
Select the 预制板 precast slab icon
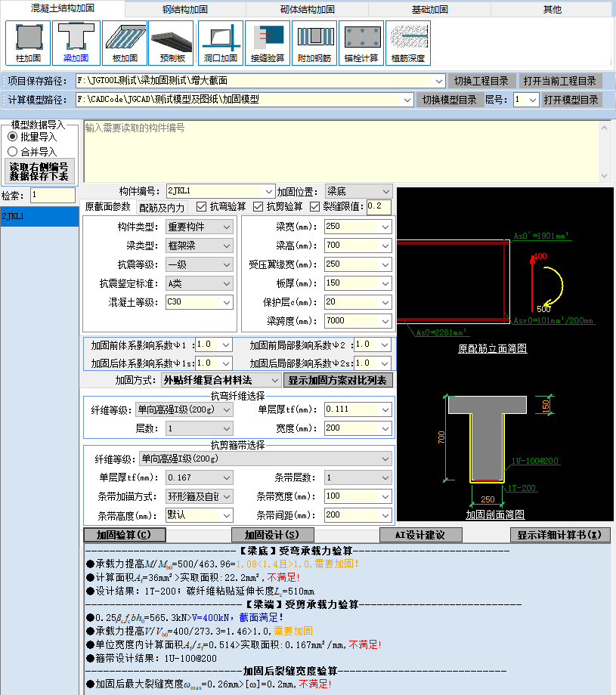point(171,42)
